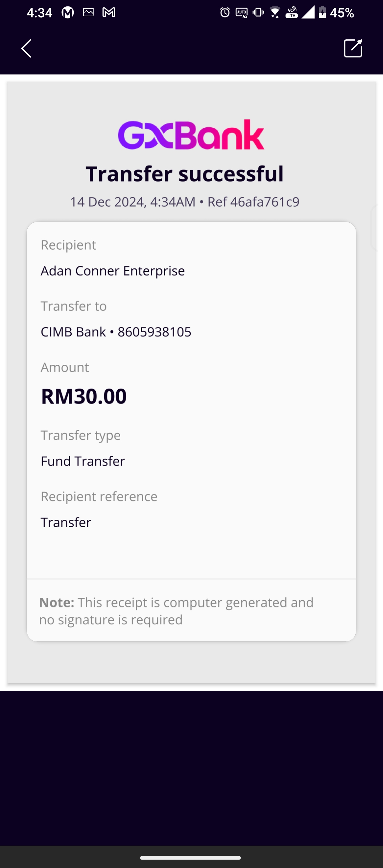
Task: Tap the image notification icon in status bar
Action: click(88, 13)
